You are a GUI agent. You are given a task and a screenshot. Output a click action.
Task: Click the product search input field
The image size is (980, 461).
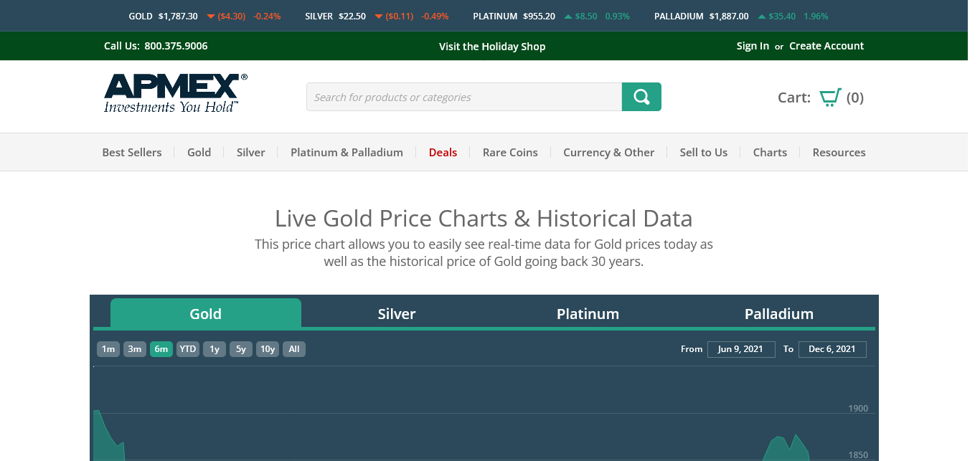pos(463,97)
